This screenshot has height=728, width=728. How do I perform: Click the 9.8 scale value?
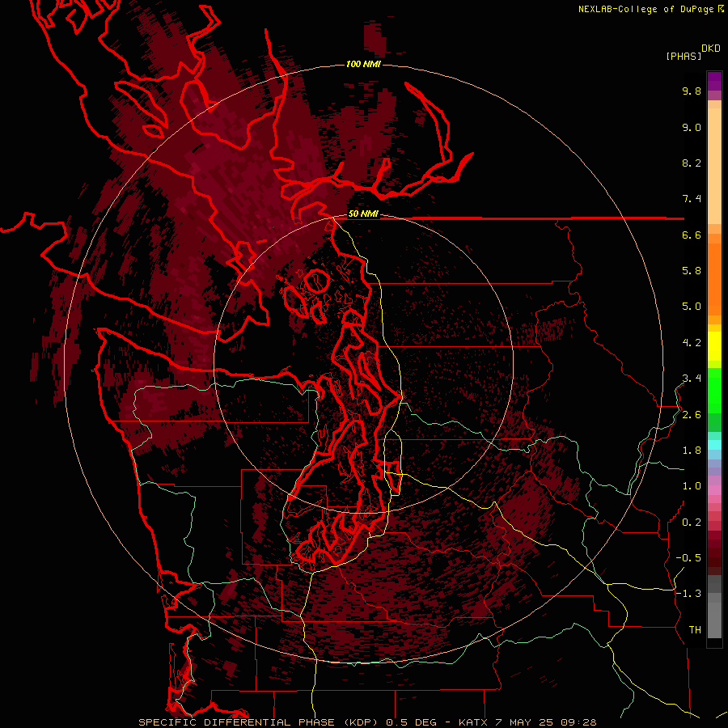pyautogui.click(x=692, y=91)
